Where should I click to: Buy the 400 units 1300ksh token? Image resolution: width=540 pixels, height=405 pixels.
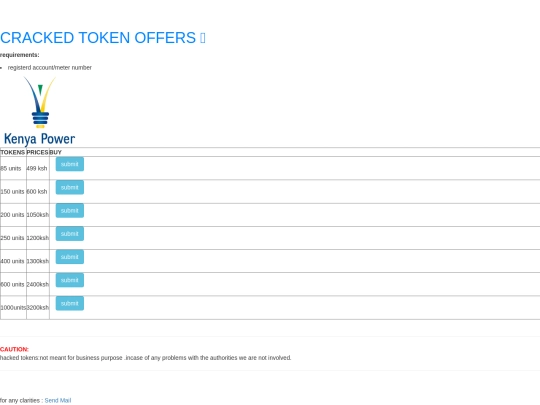pos(70,257)
